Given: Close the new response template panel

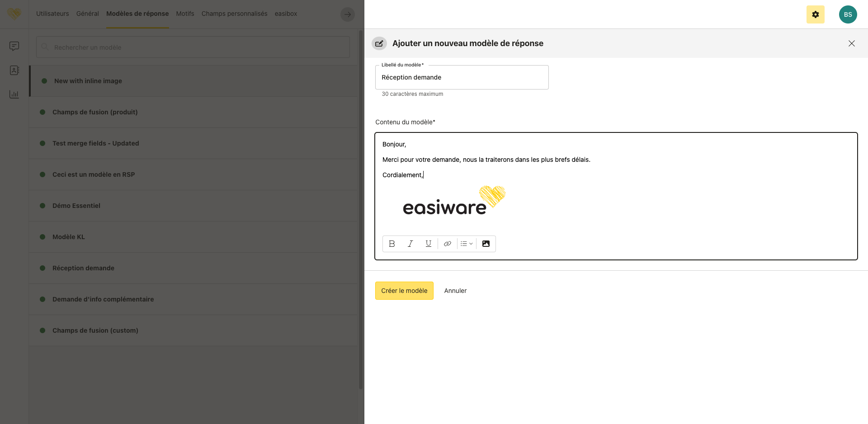Looking at the screenshot, I should point(851,43).
